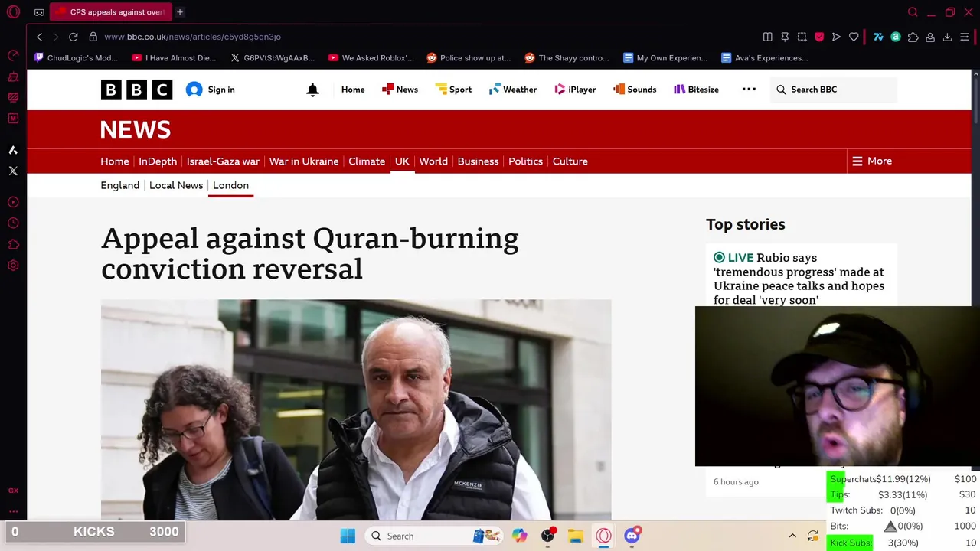Image resolution: width=980 pixels, height=551 pixels.
Task: Click the pinboard pin icon
Action: (785, 37)
